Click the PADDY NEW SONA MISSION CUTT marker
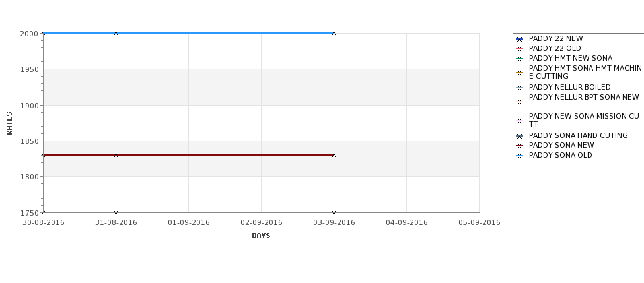This screenshot has width=644, height=283. coord(519,121)
